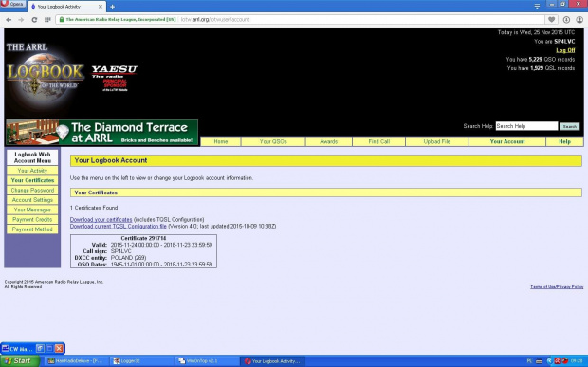Open the Awards navigation tab
The image size is (588, 367).
[x=328, y=141]
